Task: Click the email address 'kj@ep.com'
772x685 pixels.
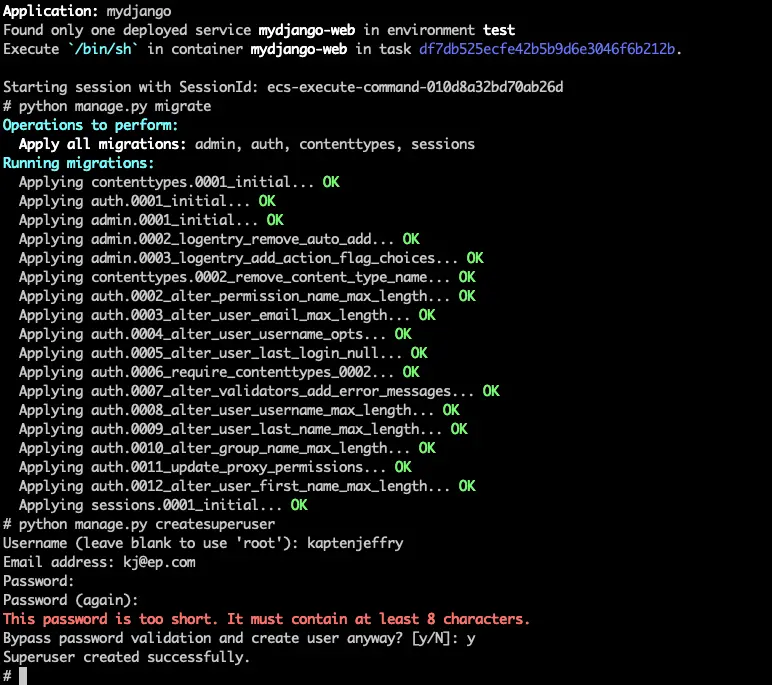Action: (159, 562)
